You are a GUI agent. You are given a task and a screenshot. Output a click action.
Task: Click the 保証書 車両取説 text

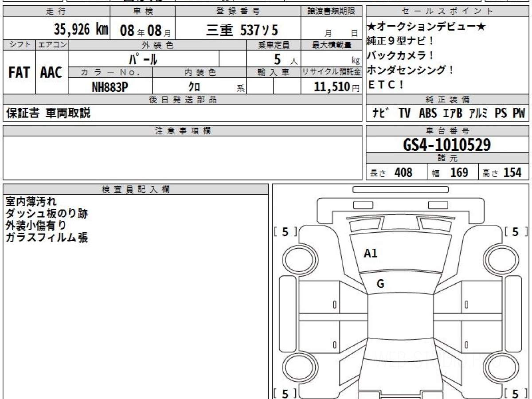point(48,113)
